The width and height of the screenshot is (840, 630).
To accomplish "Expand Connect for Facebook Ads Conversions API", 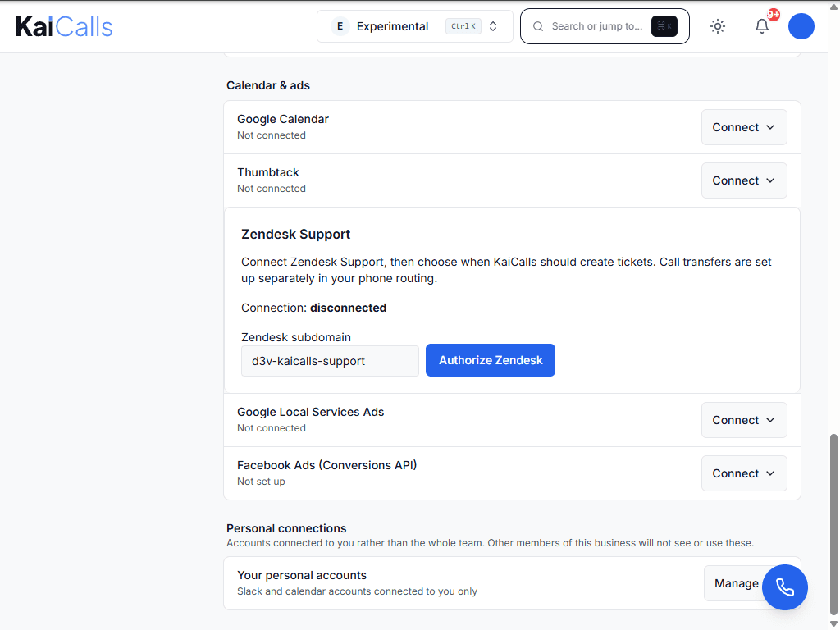I will (x=744, y=473).
